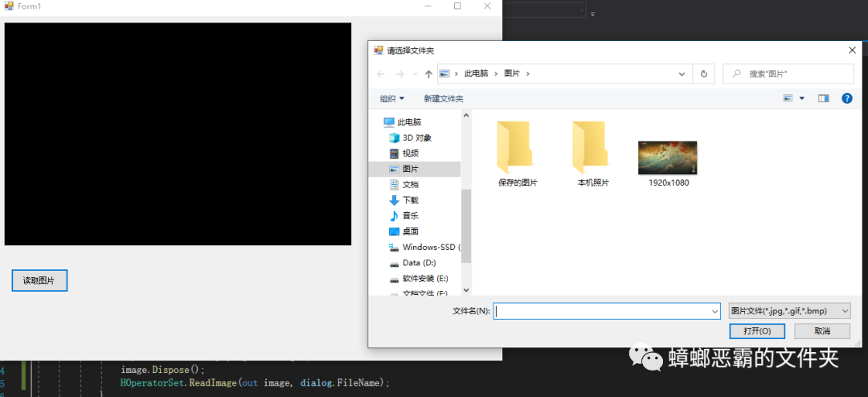Click the 取消 button

coord(822,331)
